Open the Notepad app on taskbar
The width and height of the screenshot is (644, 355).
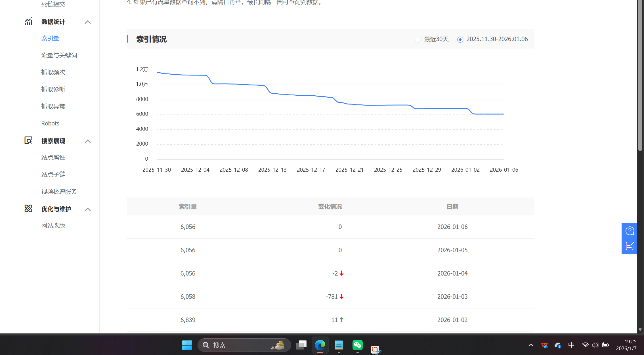pos(339,345)
